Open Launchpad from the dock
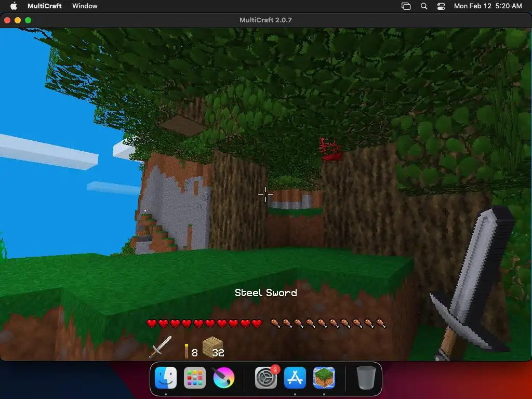Screen dimensions: 532x399 click(x=195, y=377)
